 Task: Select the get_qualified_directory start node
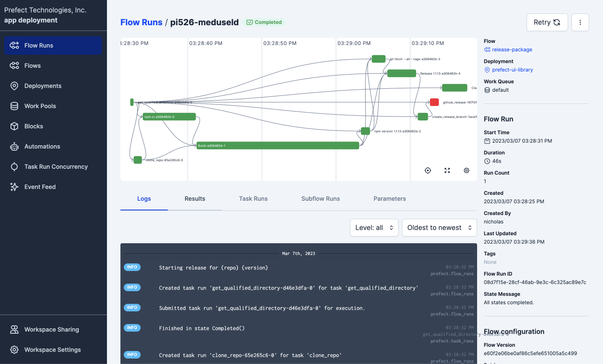click(132, 102)
